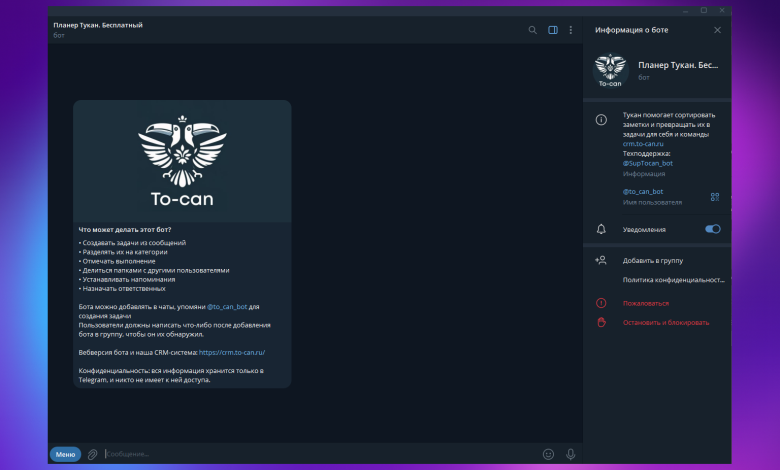Show QR code for @to_can_bot username
The image size is (780, 470).
pyautogui.click(x=715, y=197)
